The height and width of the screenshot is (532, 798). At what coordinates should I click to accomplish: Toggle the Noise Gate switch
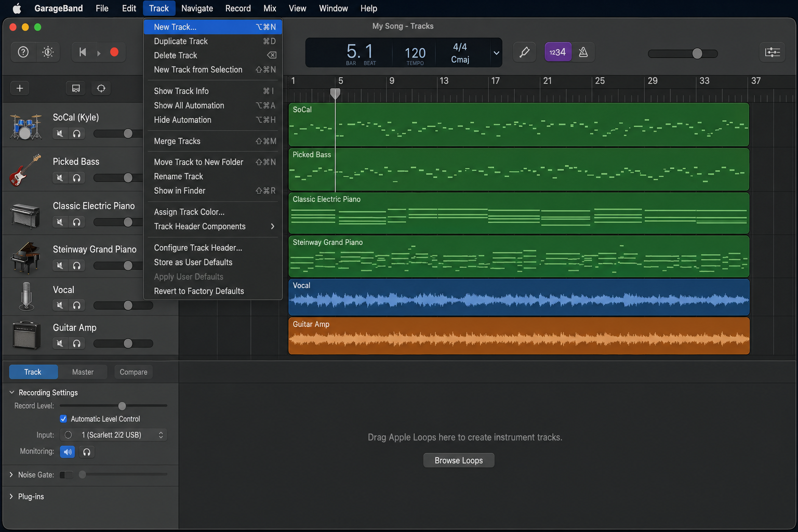pos(66,475)
